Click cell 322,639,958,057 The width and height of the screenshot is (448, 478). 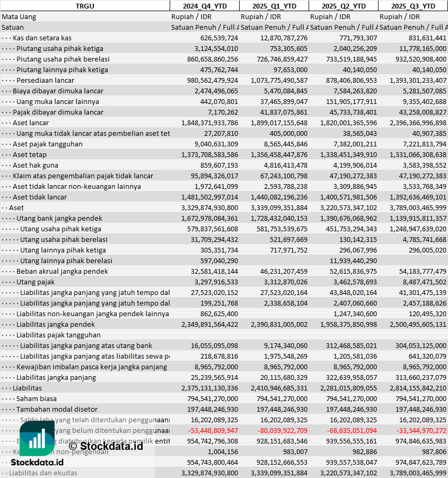click(352, 377)
